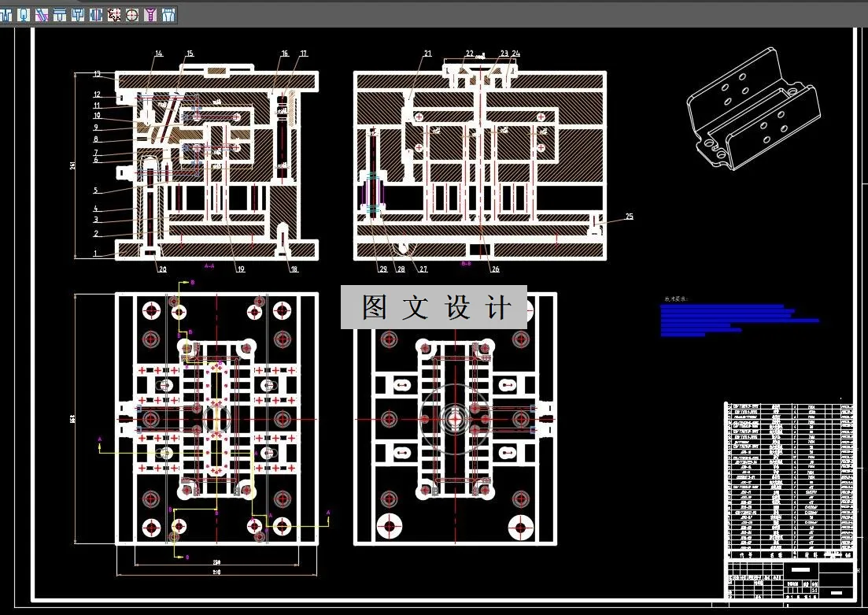Click the blue locating-pin icon in the toolbar
The height and width of the screenshot is (615, 868).
[24, 15]
